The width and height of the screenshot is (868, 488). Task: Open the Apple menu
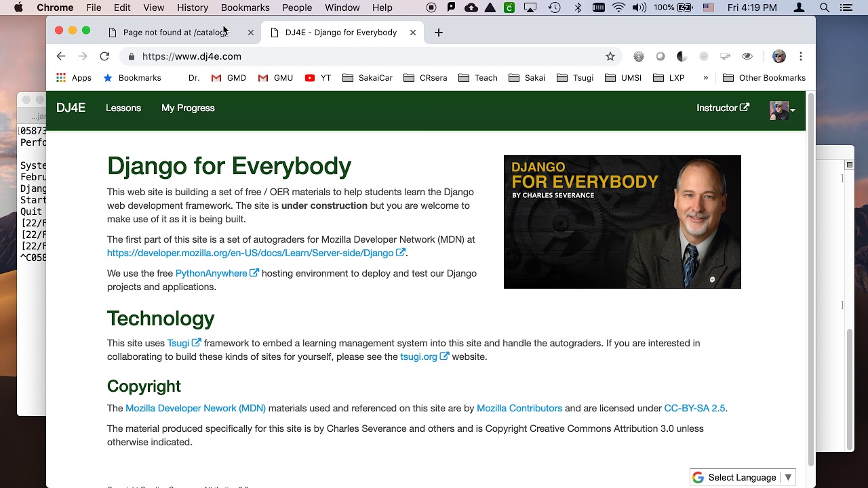pyautogui.click(x=18, y=7)
